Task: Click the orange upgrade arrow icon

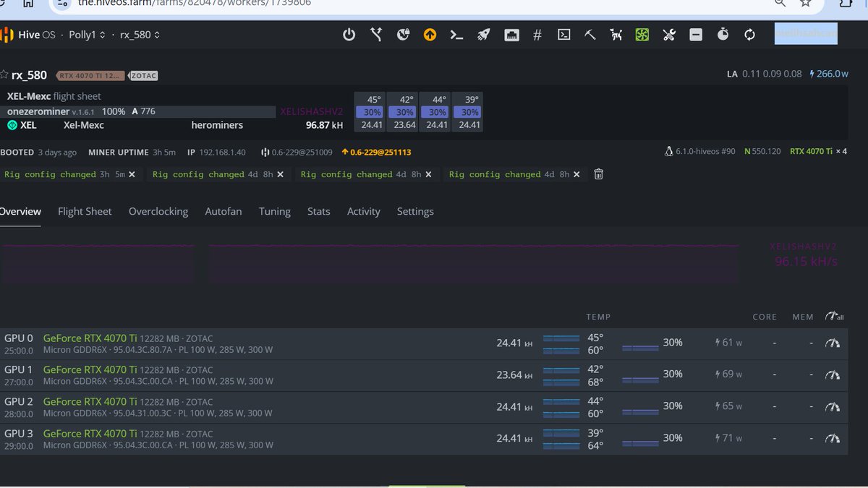Action: pos(430,34)
